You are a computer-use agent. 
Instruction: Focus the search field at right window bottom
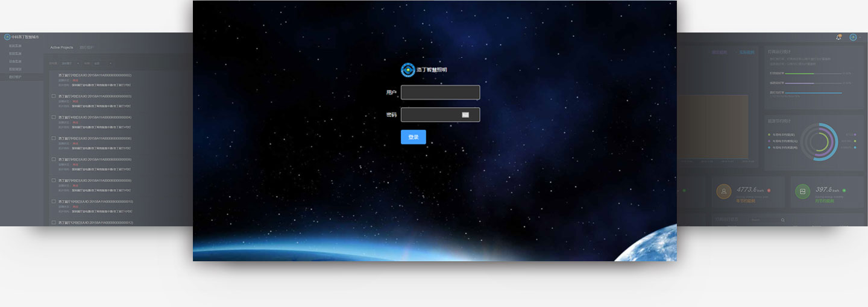click(767, 220)
